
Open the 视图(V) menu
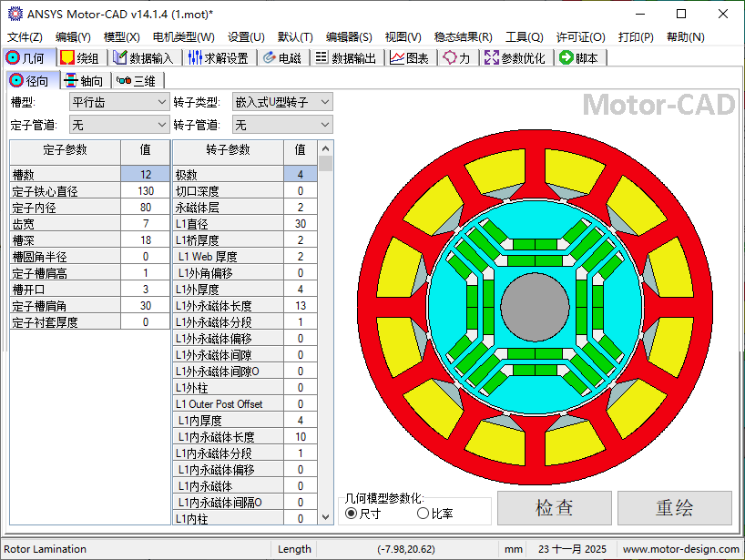pyautogui.click(x=403, y=37)
